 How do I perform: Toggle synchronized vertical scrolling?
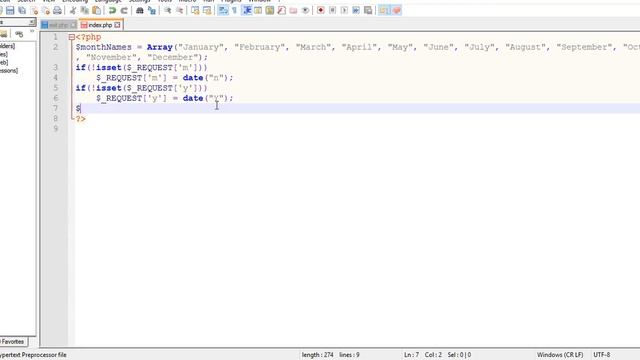coord(195,11)
